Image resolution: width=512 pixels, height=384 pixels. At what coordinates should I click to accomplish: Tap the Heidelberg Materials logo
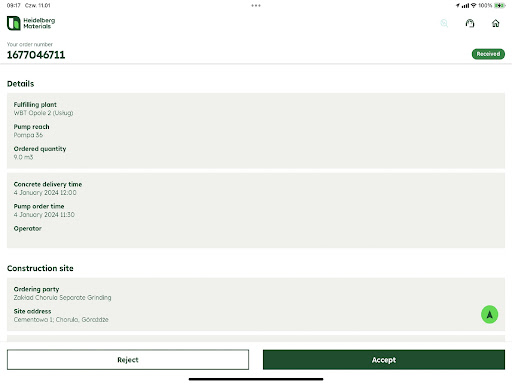click(31, 23)
